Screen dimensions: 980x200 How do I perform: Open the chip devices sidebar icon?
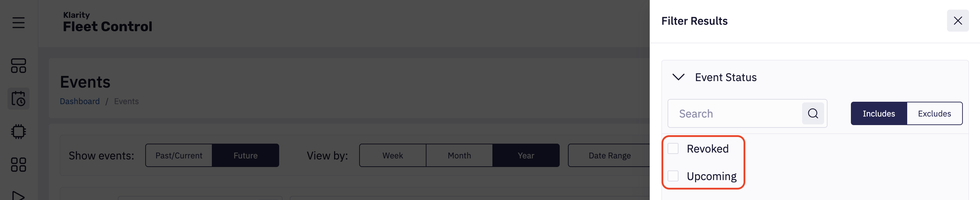click(18, 132)
